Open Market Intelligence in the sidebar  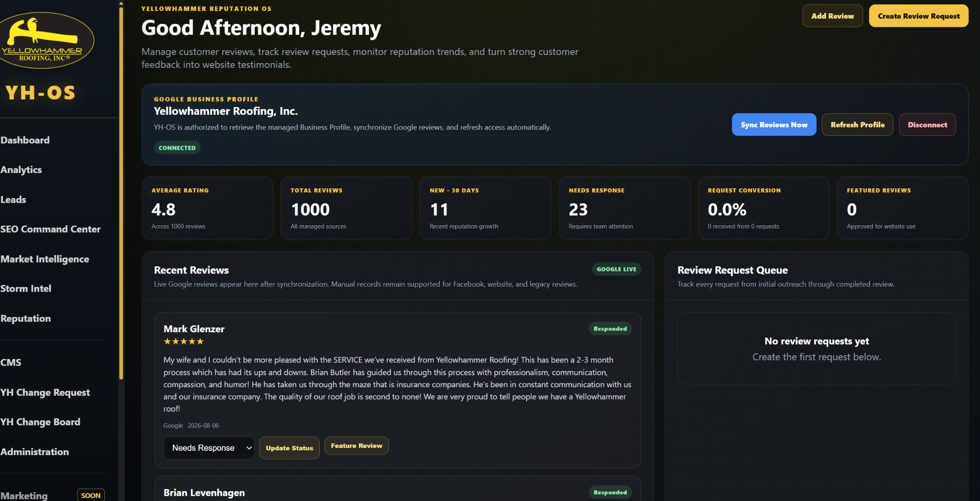coord(45,259)
